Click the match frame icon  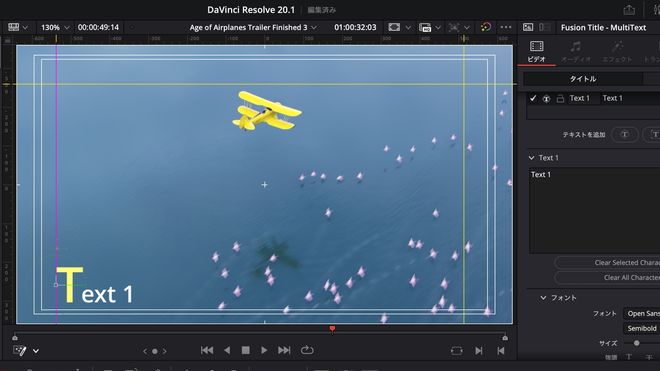(457, 350)
